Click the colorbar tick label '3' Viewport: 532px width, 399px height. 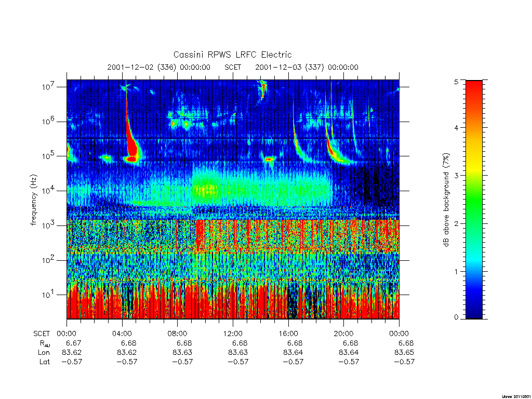pos(456,176)
